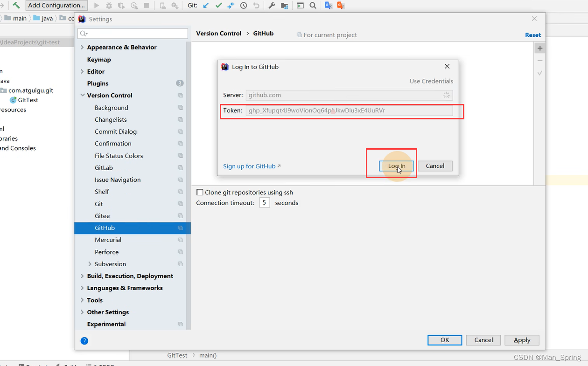Toggle Clone git repositories using ssh checkbox
The image size is (588, 366).
(x=200, y=192)
